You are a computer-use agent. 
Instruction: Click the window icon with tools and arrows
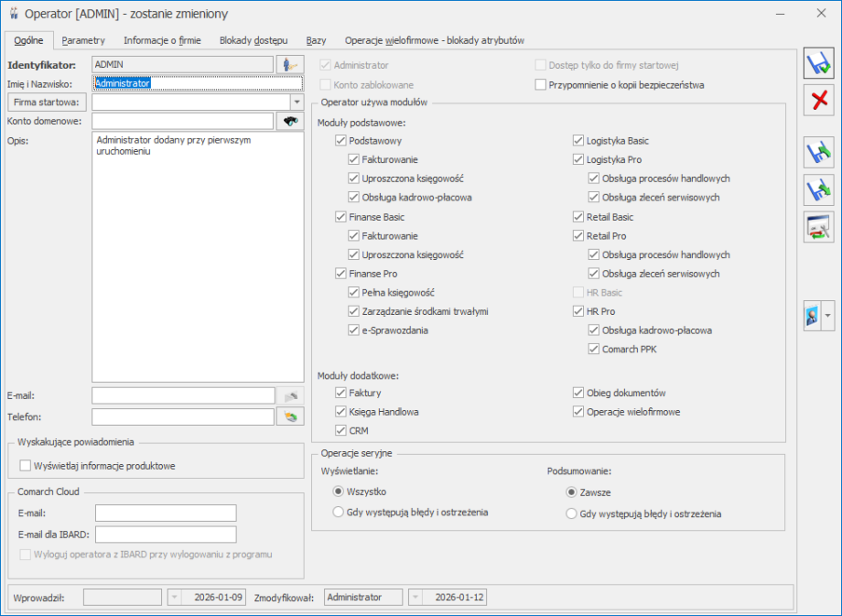tap(817, 226)
